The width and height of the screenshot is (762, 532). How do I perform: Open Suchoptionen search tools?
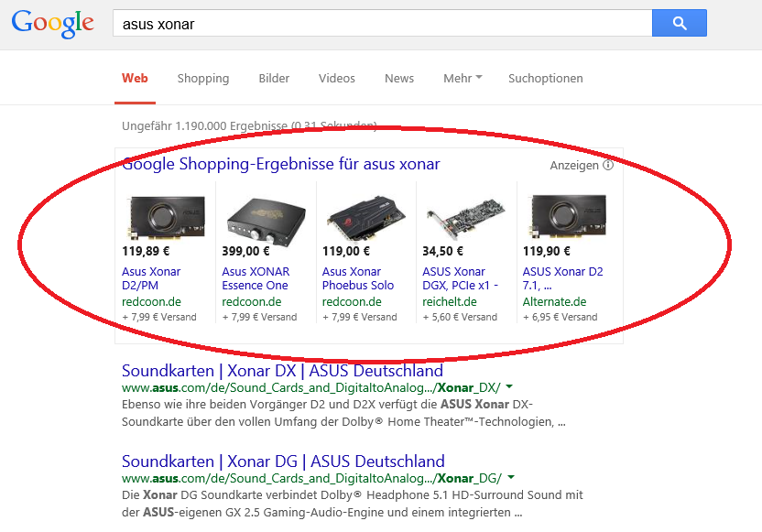pyautogui.click(x=545, y=78)
